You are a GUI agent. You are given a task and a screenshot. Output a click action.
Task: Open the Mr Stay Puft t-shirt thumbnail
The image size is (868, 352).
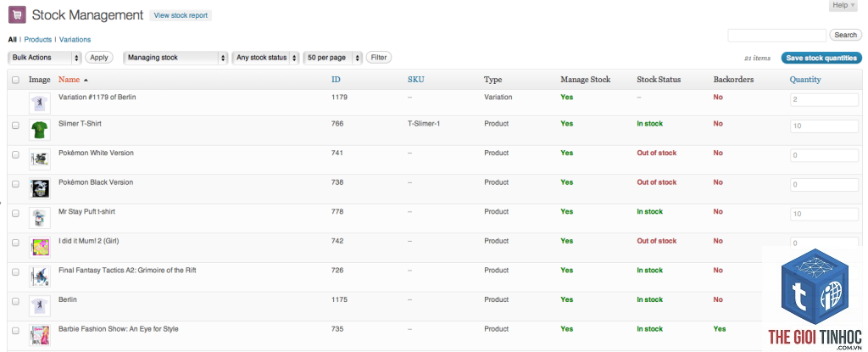click(39, 218)
